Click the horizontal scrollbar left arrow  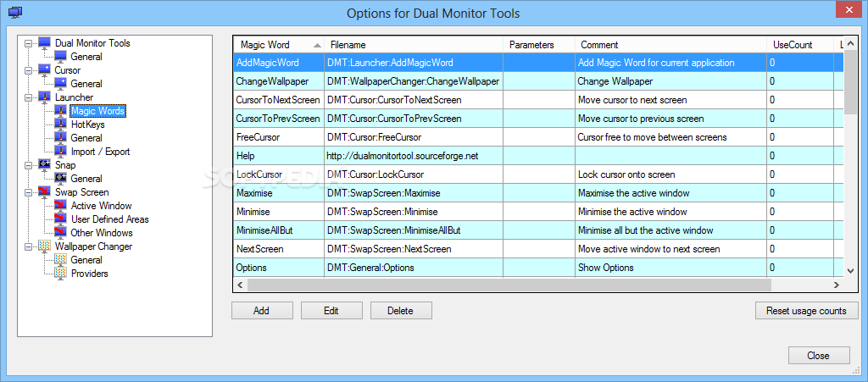(x=240, y=285)
